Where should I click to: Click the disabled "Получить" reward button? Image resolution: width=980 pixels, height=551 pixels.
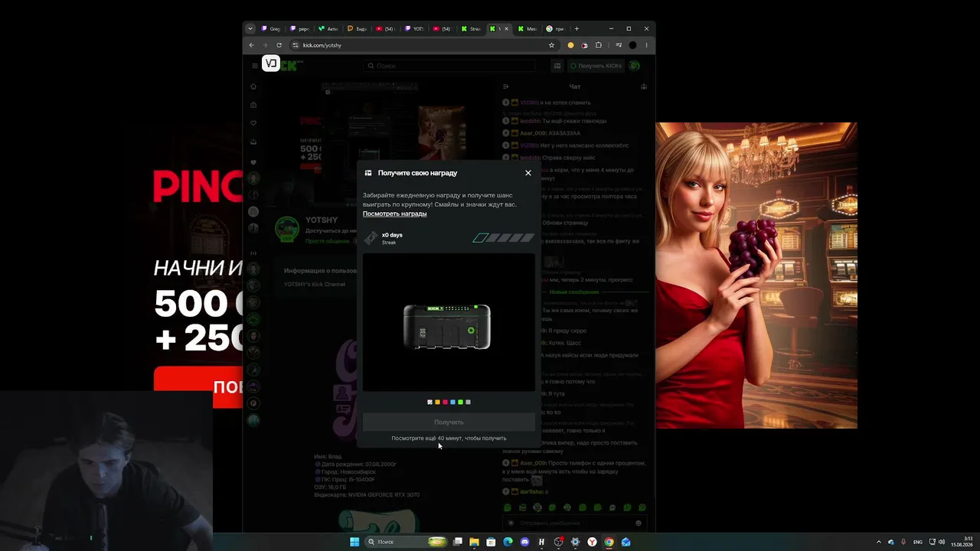449,422
